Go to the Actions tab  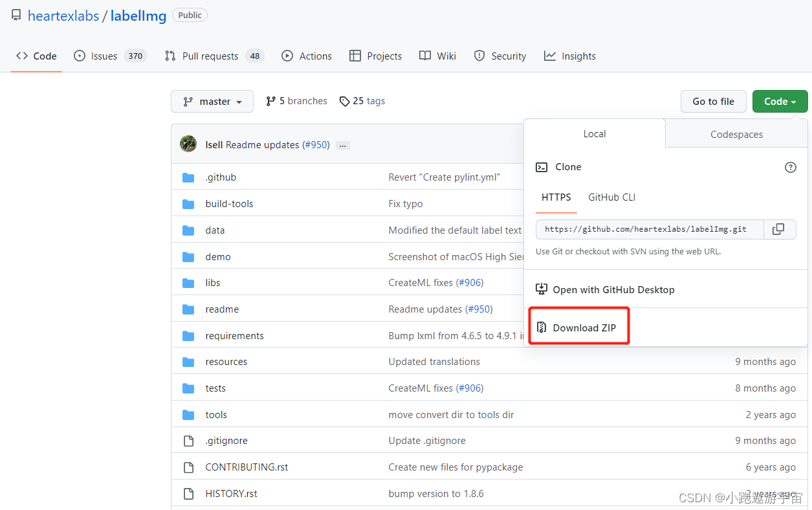click(x=307, y=56)
